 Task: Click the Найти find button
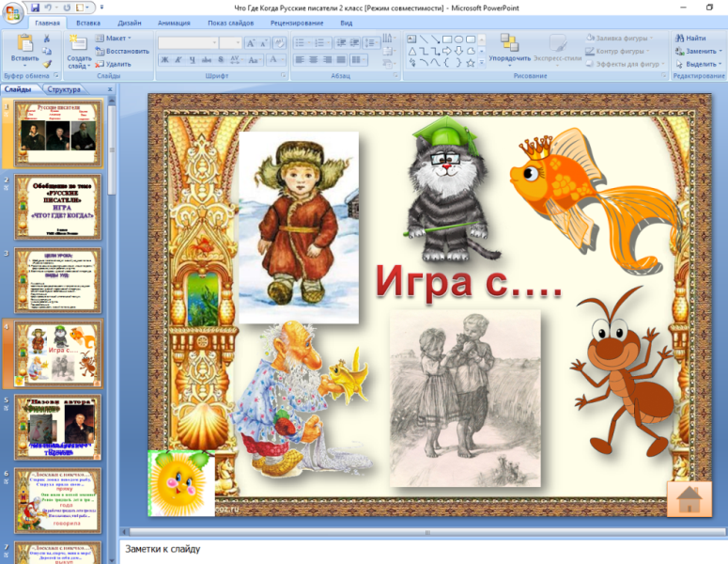pos(690,39)
